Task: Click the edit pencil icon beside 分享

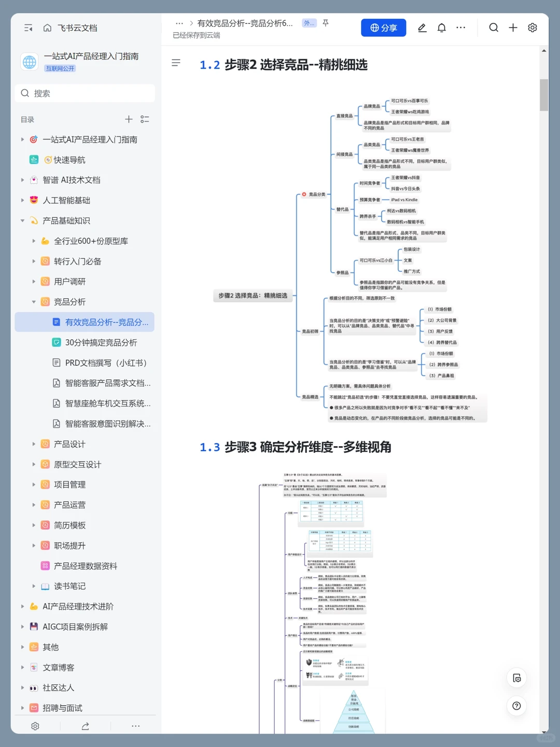Action: click(x=422, y=27)
